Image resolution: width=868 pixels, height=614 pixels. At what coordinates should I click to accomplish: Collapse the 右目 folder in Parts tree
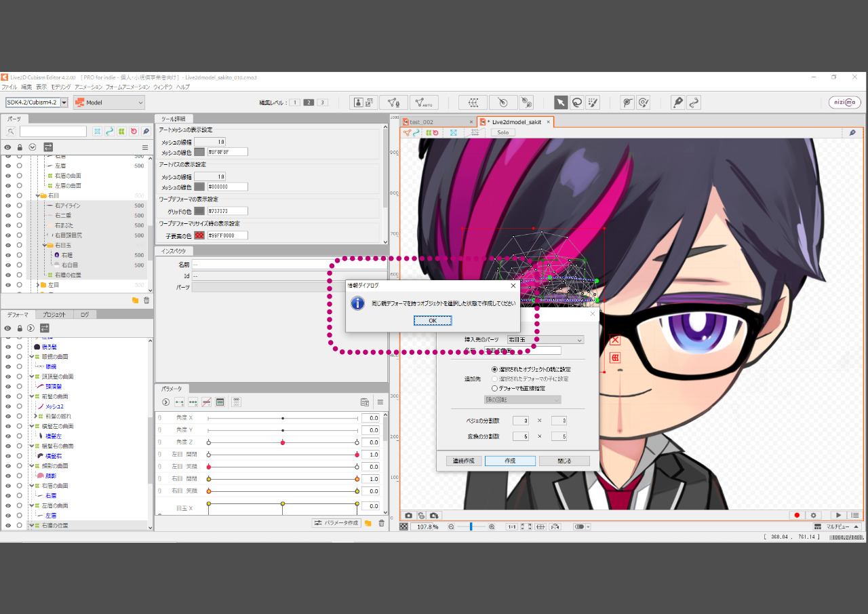tap(38, 195)
